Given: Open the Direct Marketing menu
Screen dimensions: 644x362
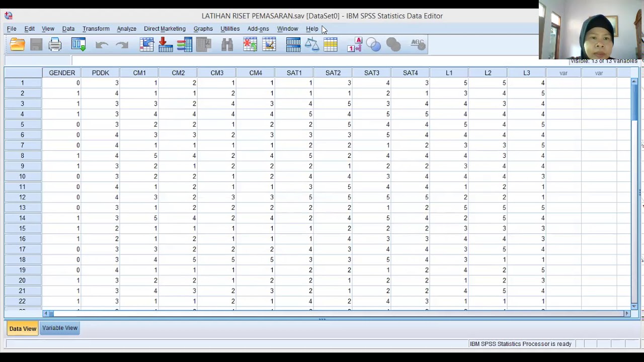Looking at the screenshot, I should tap(165, 29).
